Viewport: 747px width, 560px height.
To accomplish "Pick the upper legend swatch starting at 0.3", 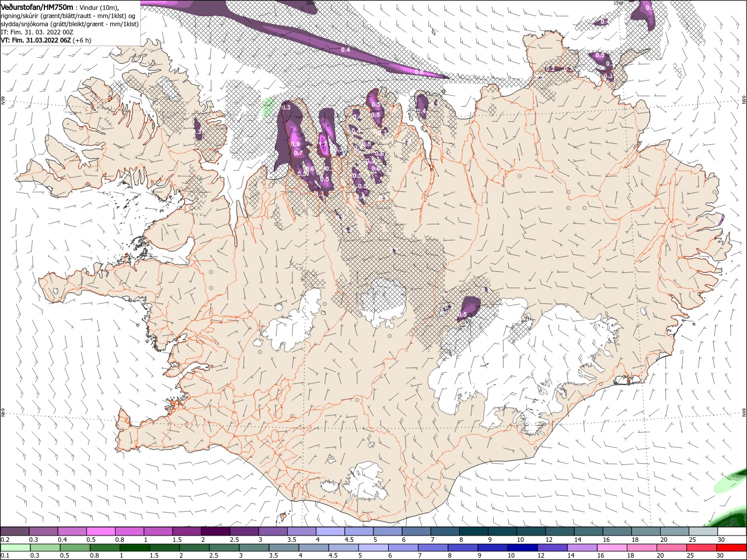I will pos(44,531).
